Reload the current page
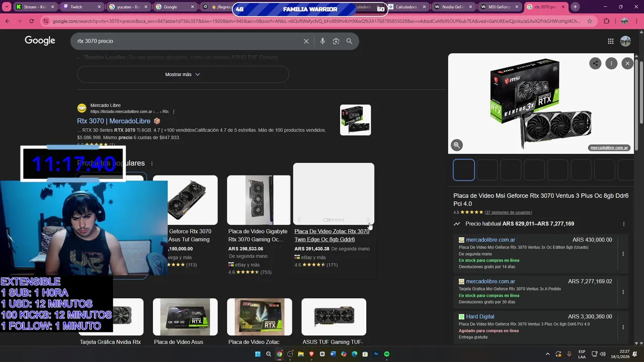The image size is (644, 362). coord(31,21)
